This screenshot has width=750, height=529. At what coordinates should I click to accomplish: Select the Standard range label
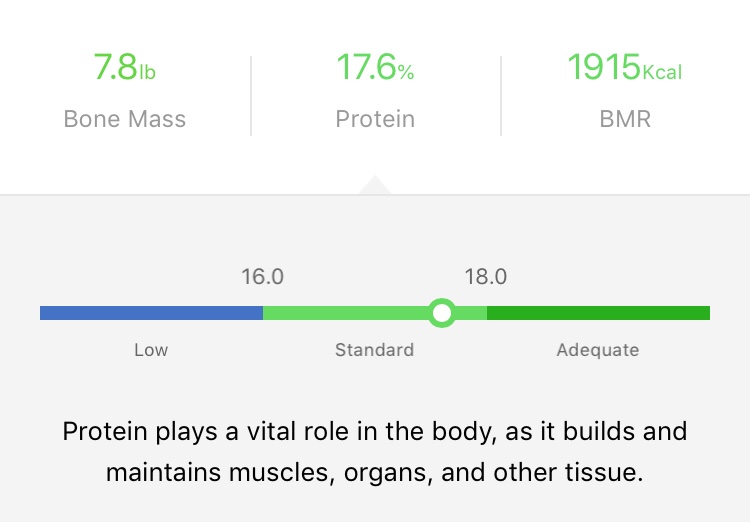374,350
